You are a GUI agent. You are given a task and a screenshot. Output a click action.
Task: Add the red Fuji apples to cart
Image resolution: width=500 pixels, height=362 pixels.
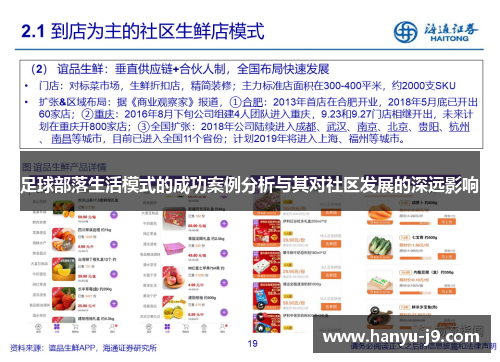(x=224, y=283)
